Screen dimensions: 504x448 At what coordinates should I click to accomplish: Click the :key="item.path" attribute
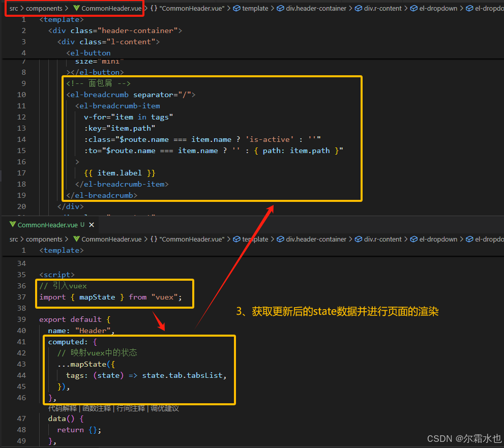coord(120,128)
